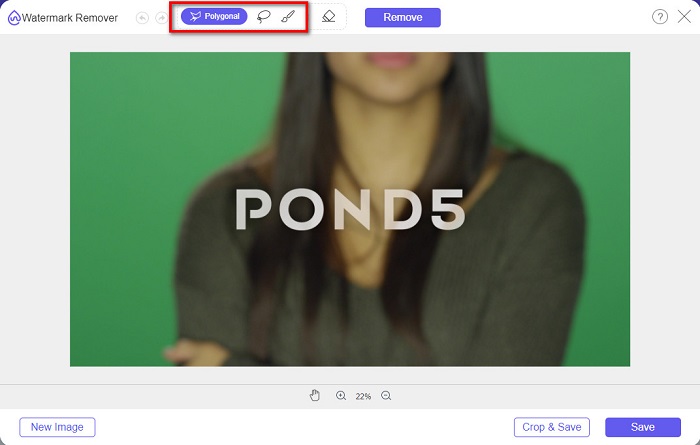
Task: Pick the Brush tool
Action: click(288, 17)
